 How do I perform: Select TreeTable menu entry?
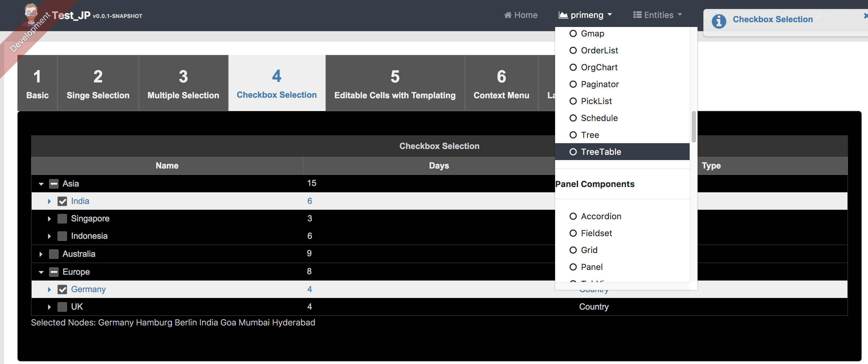click(601, 152)
